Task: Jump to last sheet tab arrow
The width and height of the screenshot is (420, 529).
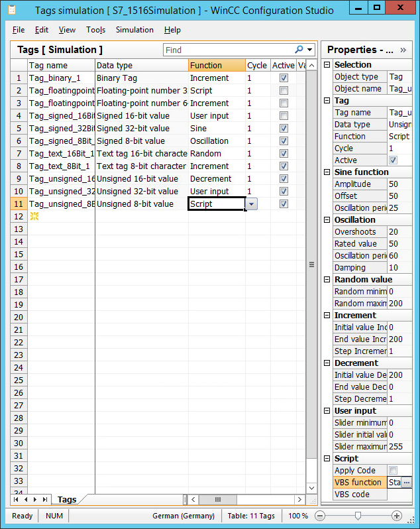Action: coord(45,499)
